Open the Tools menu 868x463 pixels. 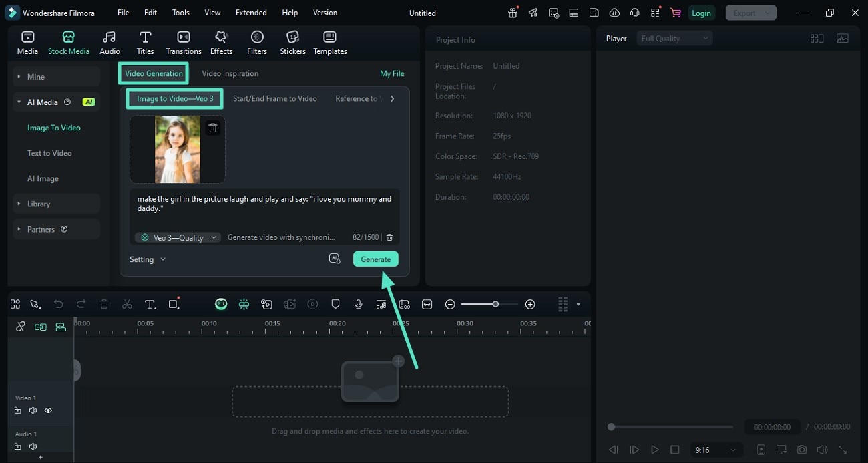181,13
